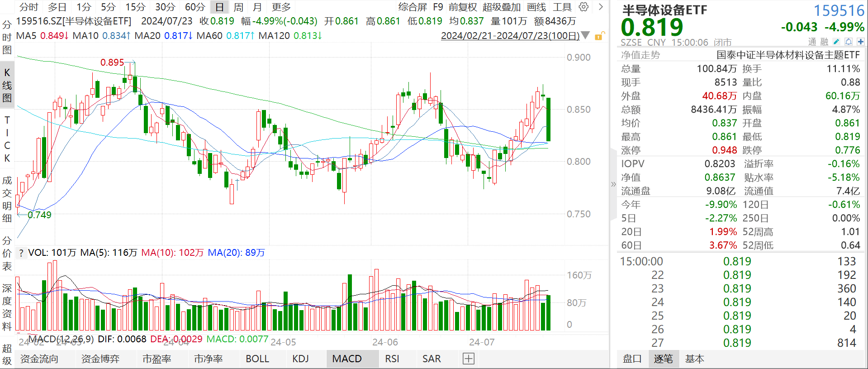The width and height of the screenshot is (868, 369).
Task: Add stock to watchlist plus icon
Action: 860,42
